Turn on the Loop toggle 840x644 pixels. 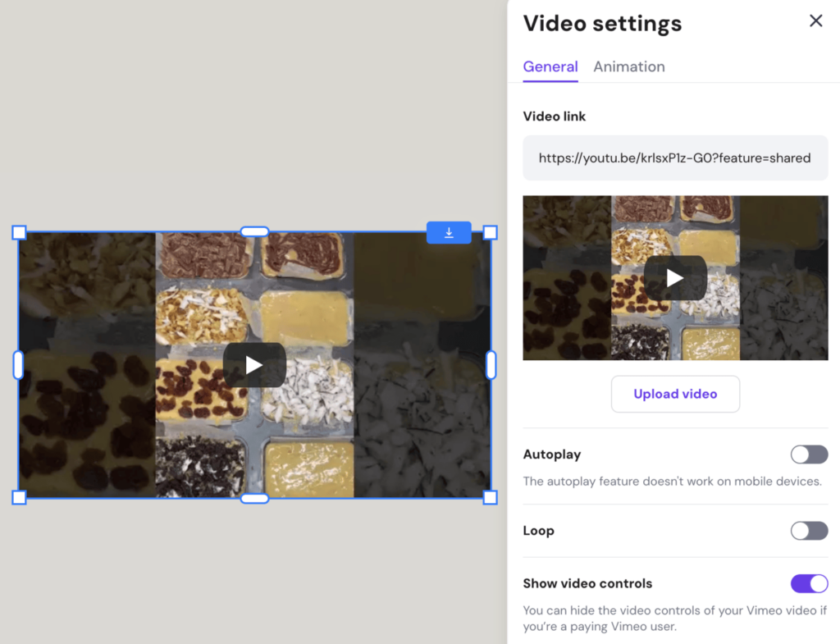[x=809, y=531]
